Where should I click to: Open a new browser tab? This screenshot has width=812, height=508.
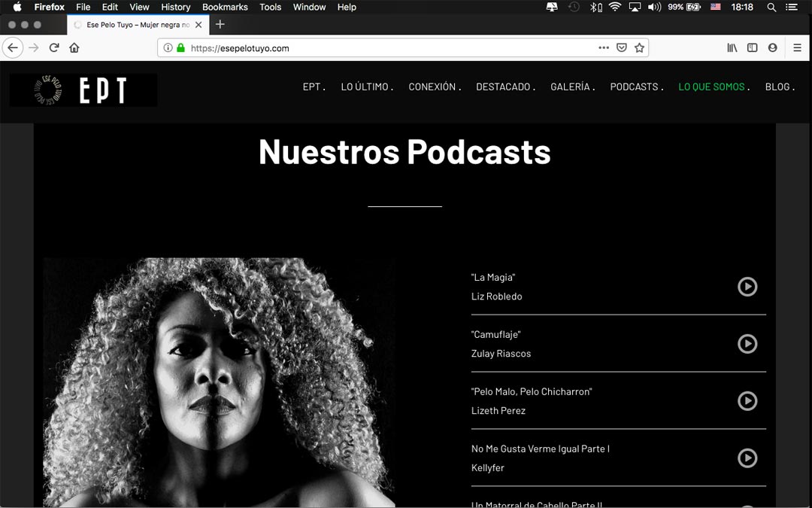(220, 24)
